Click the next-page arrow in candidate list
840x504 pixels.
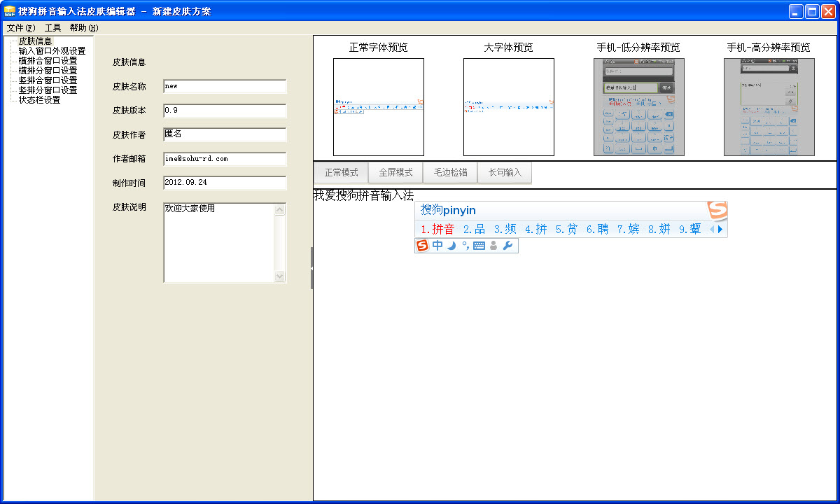(720, 229)
